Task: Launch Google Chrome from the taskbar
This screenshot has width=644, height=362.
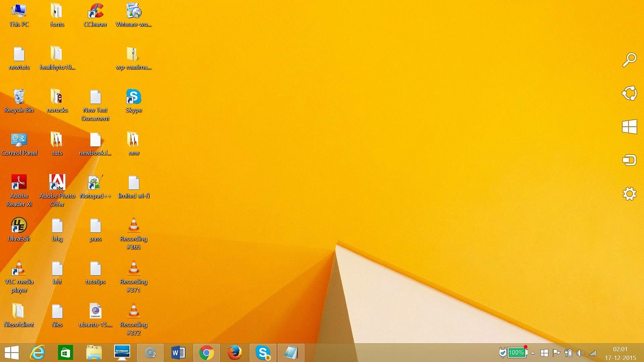Action: coord(206,353)
